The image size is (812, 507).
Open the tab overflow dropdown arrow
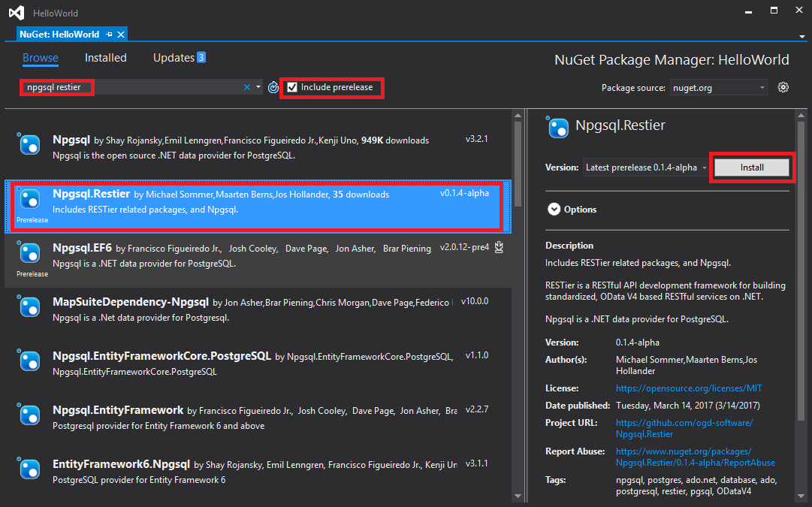tap(802, 37)
